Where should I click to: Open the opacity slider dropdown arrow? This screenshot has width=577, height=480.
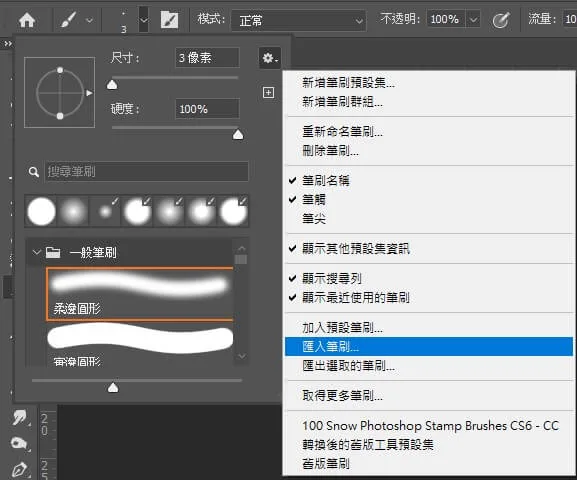point(474,20)
